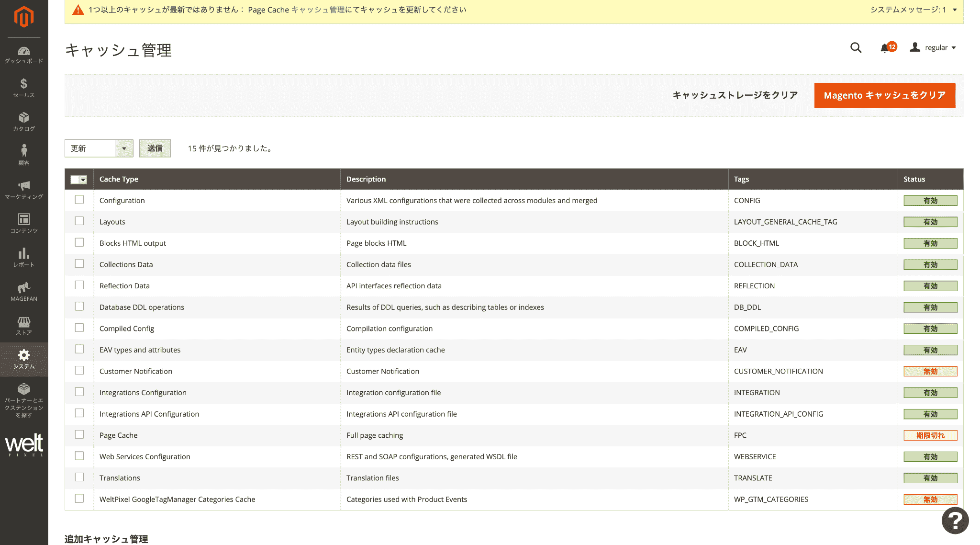The width and height of the screenshot is (980, 545).
Task: Click the orange Magento cache flush button
Action: [884, 95]
